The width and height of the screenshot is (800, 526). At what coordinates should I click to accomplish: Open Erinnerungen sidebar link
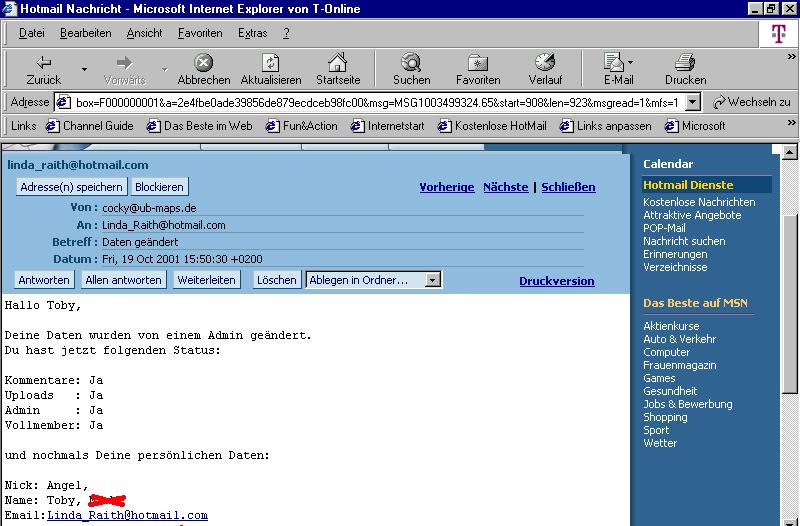point(675,254)
